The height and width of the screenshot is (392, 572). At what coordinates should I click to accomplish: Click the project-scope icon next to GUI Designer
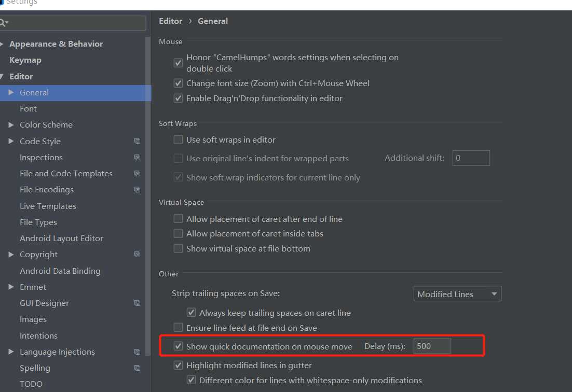click(137, 303)
